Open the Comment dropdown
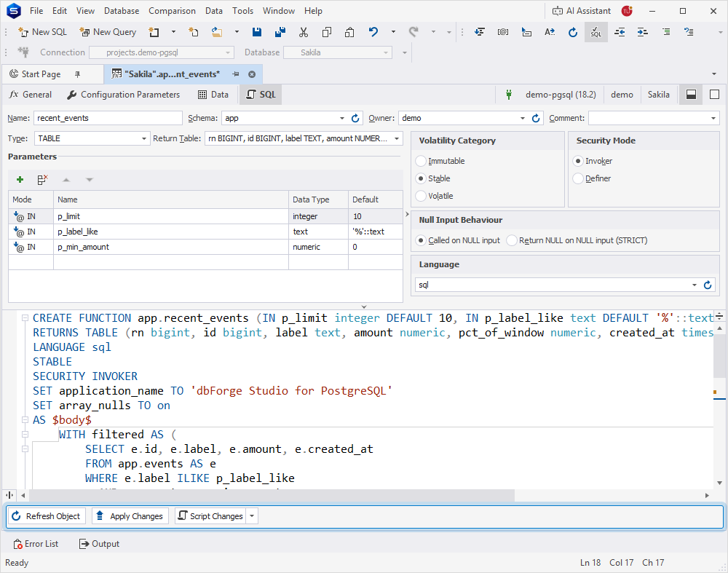 (713, 119)
